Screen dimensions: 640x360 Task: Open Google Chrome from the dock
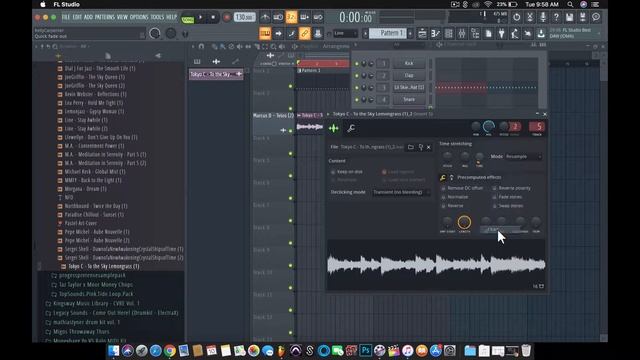[x=169, y=350]
